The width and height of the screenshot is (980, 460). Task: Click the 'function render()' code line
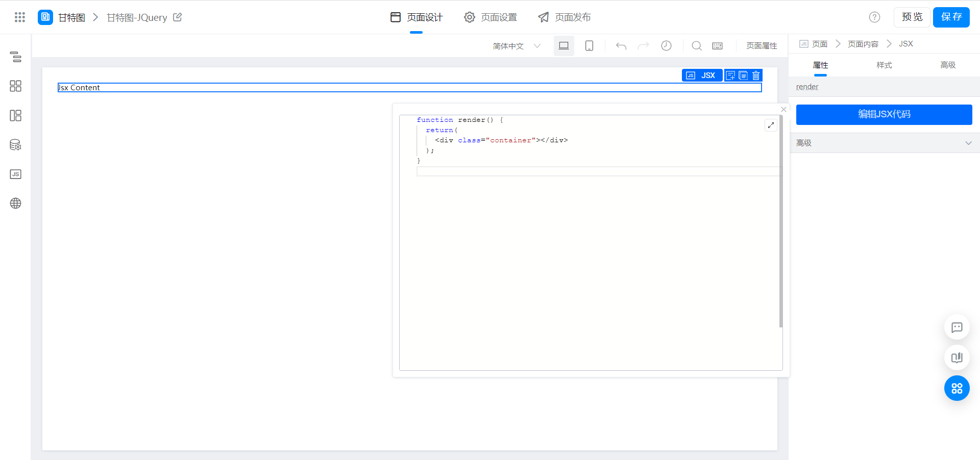click(460, 120)
